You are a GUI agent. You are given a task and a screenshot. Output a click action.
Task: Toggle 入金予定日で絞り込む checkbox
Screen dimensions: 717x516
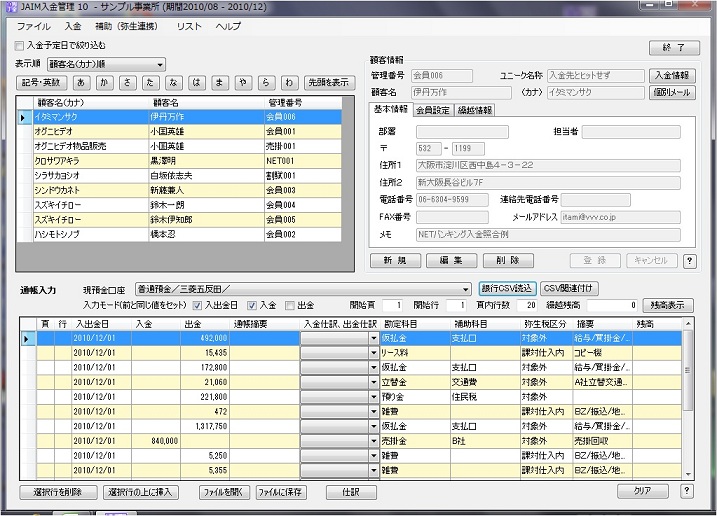tap(19, 46)
